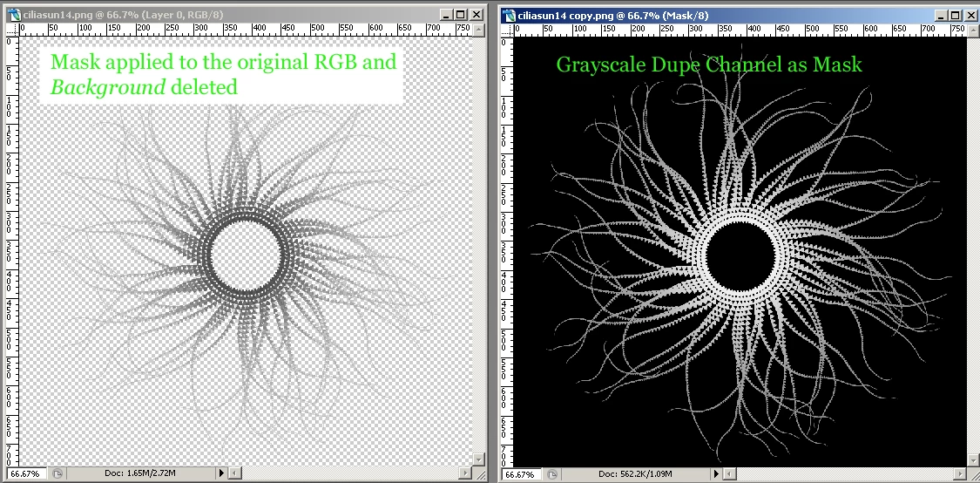Close the ciliasun14.png window
Image resolution: width=980 pixels, height=483 pixels.
click(476, 15)
